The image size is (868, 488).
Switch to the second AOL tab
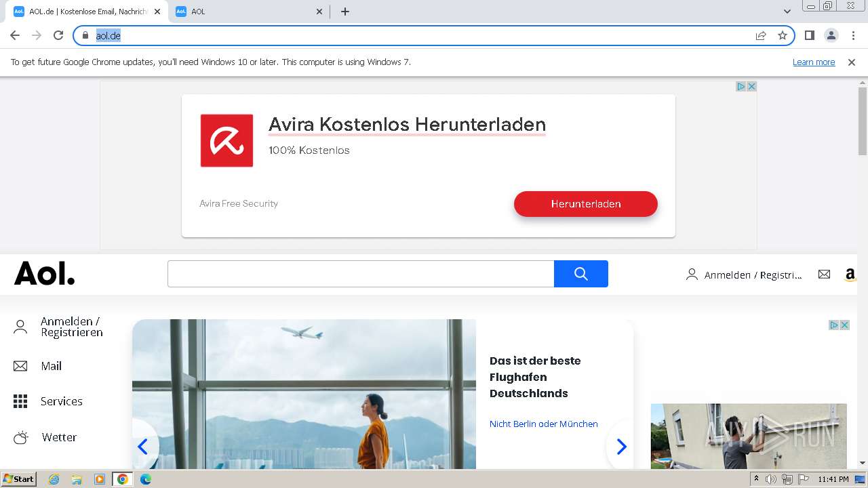tap(249, 12)
